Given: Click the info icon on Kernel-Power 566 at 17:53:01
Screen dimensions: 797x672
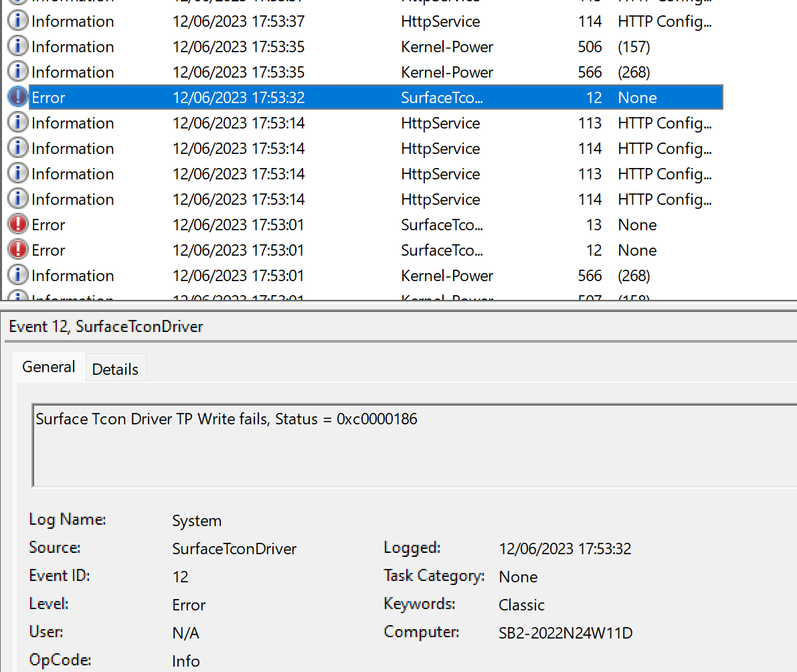Looking at the screenshot, I should [17, 275].
